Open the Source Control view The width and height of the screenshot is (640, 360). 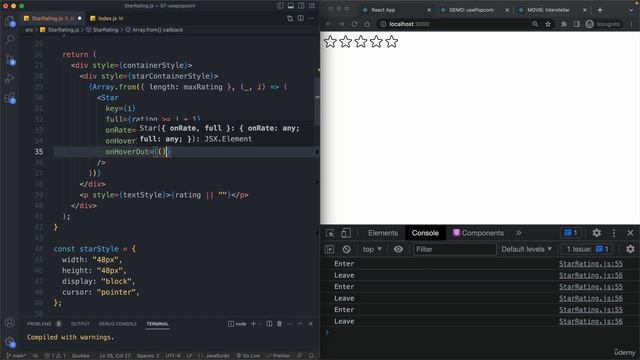pyautogui.click(x=10, y=60)
